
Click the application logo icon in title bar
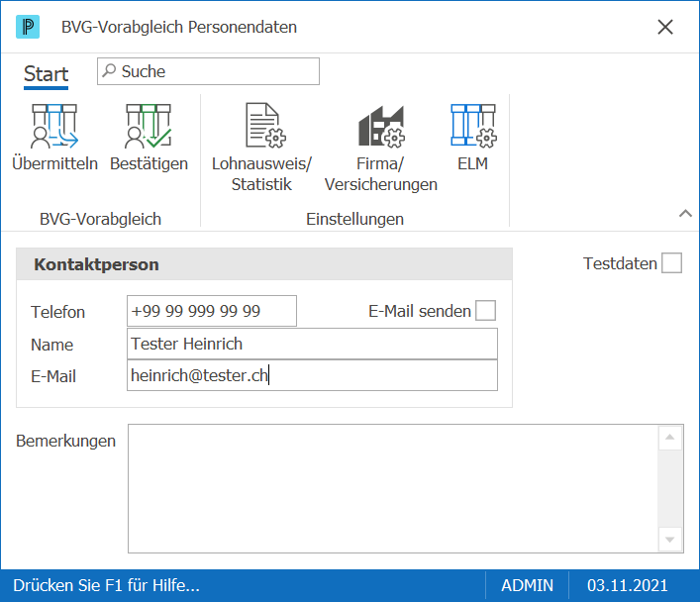[x=28, y=27]
